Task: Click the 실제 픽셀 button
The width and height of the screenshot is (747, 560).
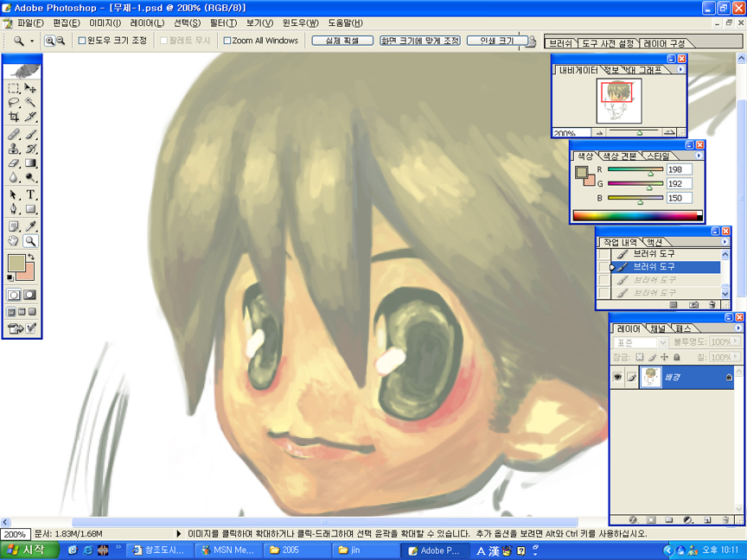Action: pos(342,41)
